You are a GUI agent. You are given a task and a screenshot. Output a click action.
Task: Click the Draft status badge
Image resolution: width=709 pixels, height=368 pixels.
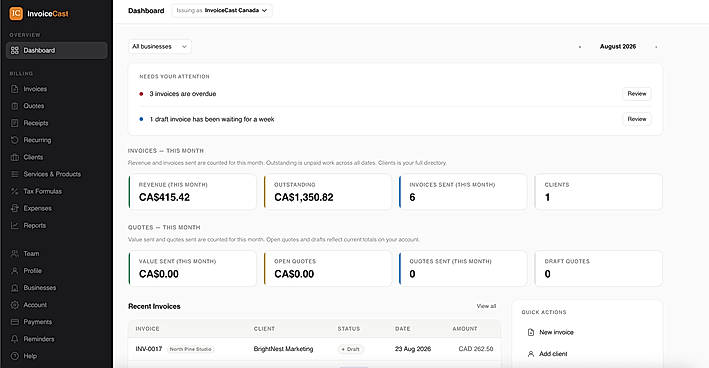click(350, 349)
